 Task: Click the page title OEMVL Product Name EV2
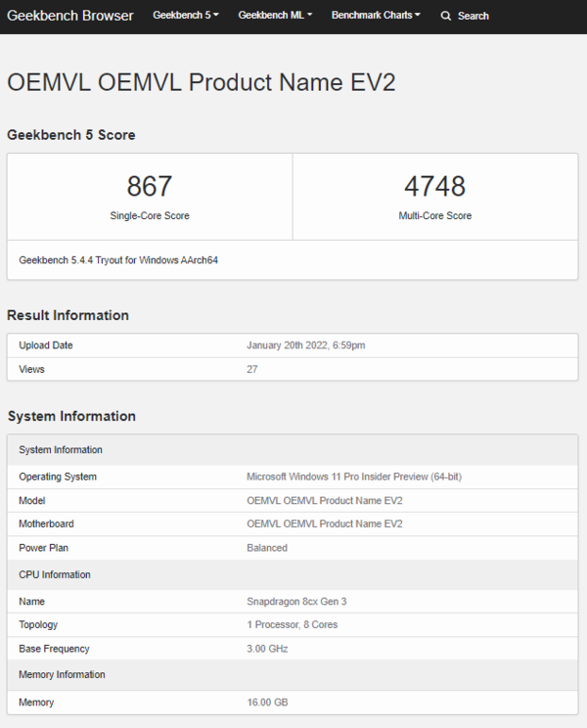(202, 82)
